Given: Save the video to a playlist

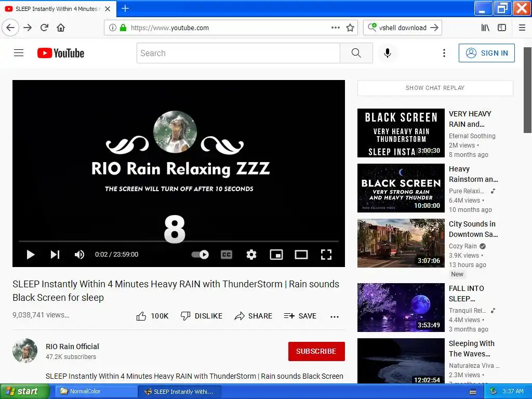Looking at the screenshot, I should [x=300, y=316].
